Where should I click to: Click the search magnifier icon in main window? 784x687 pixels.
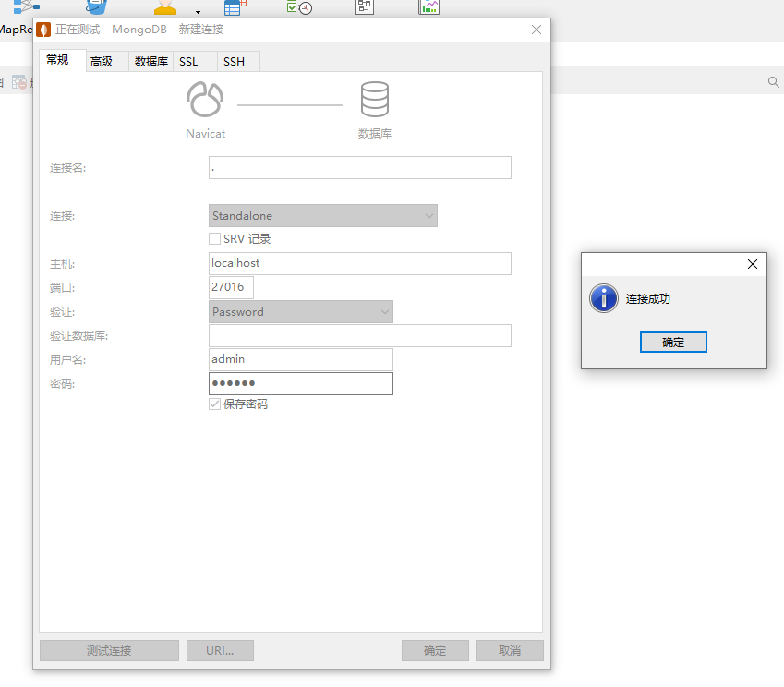(x=773, y=82)
